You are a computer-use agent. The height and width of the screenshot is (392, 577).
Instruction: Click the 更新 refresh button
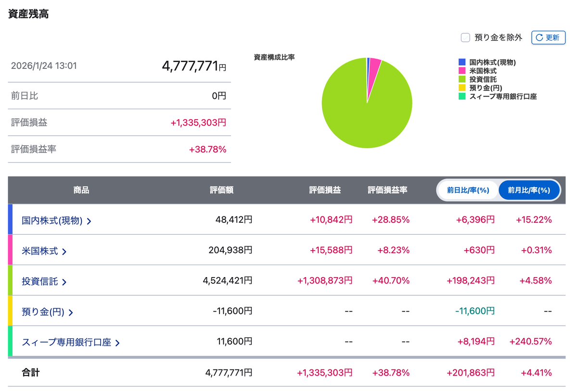tap(549, 38)
